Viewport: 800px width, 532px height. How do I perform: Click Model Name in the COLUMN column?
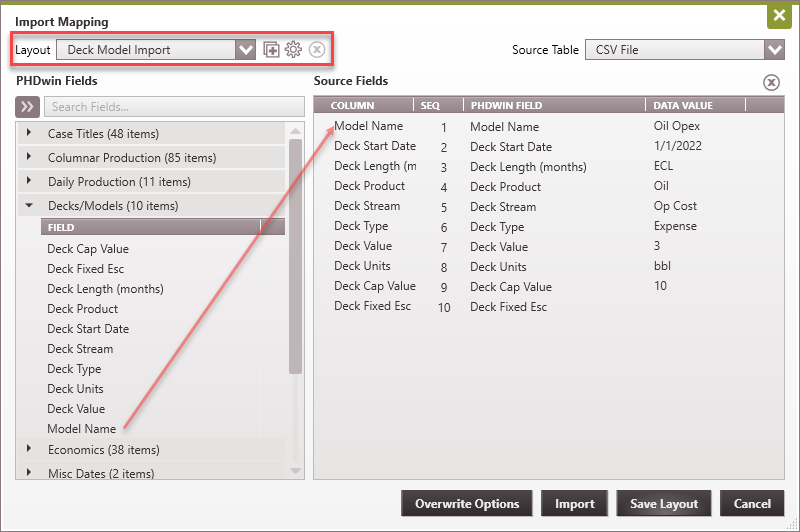click(x=368, y=126)
